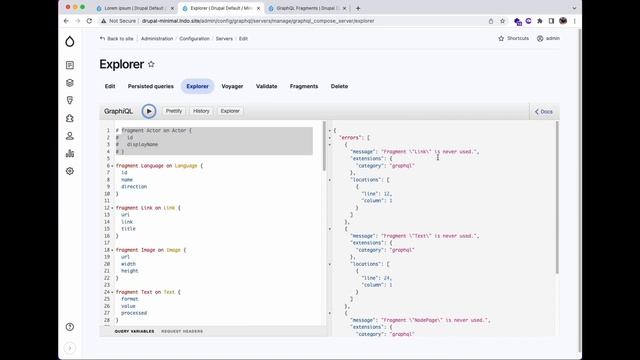Click the browser Back arrow
640x360 pixels.
click(67, 21)
